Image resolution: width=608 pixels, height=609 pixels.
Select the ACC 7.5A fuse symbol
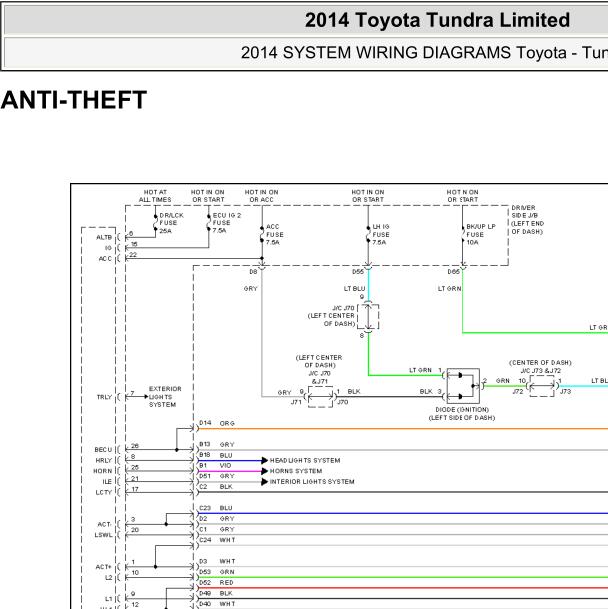tap(262, 234)
